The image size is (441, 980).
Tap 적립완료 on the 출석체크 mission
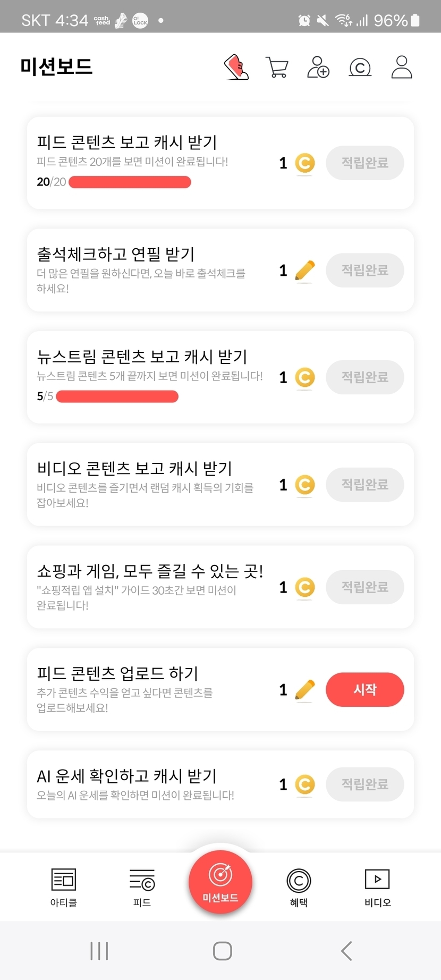click(x=364, y=271)
